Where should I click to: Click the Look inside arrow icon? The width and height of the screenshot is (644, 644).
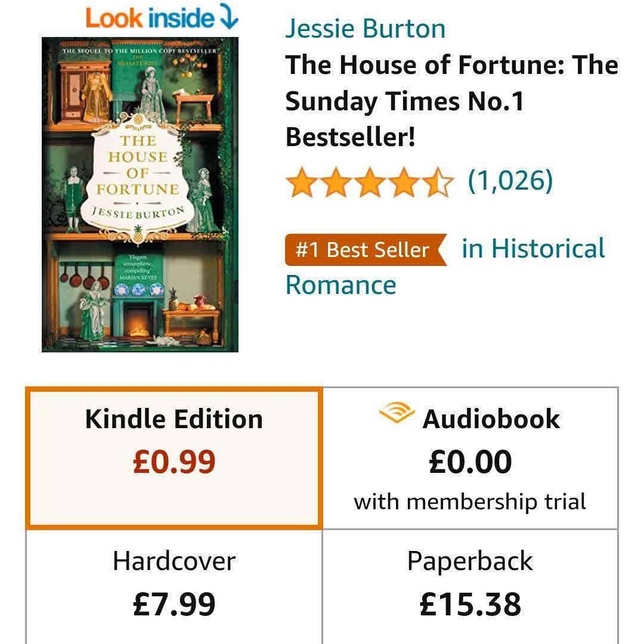229,17
